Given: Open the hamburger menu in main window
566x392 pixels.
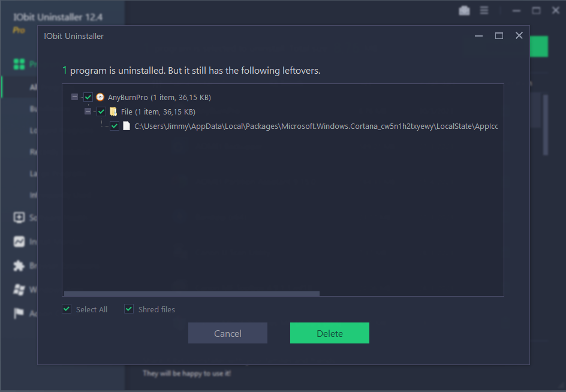Looking at the screenshot, I should [484, 10].
